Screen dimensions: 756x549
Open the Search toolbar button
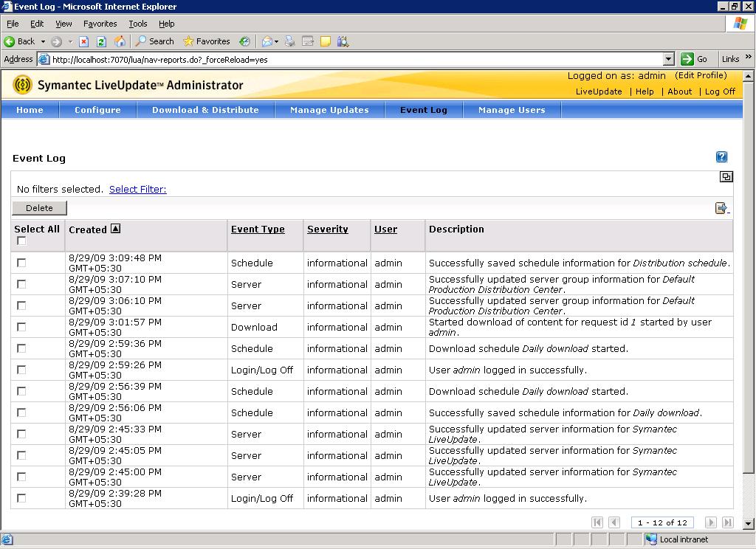155,41
